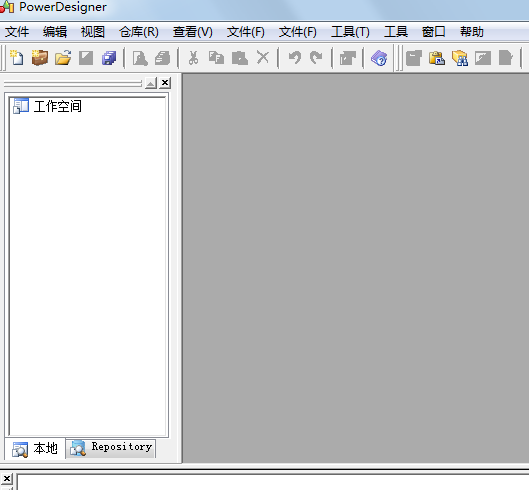The image size is (529, 490).
Task: Click the Cut scissors icon
Action: click(193, 58)
